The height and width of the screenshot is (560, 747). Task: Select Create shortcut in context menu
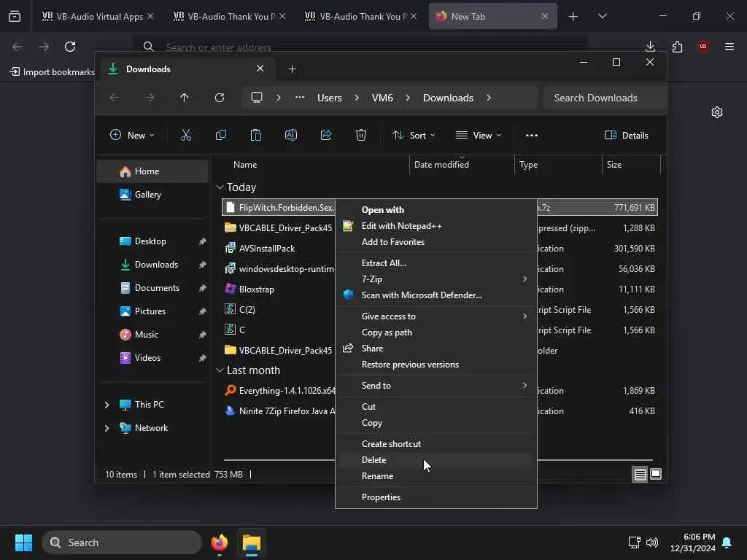pos(436,444)
